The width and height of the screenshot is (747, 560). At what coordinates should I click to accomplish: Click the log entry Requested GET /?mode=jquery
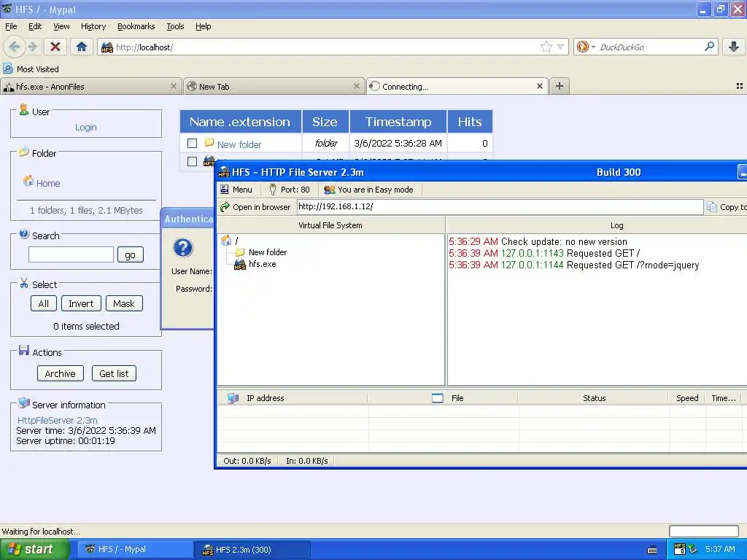[x=573, y=265]
